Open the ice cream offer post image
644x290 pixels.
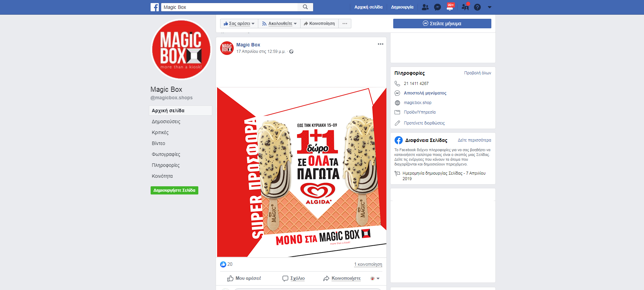301,172
